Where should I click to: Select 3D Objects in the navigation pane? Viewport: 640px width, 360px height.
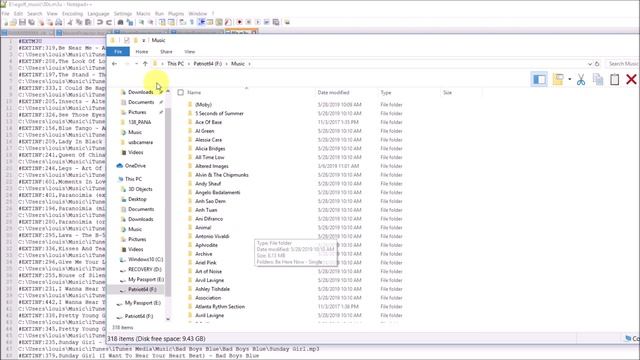(140, 189)
